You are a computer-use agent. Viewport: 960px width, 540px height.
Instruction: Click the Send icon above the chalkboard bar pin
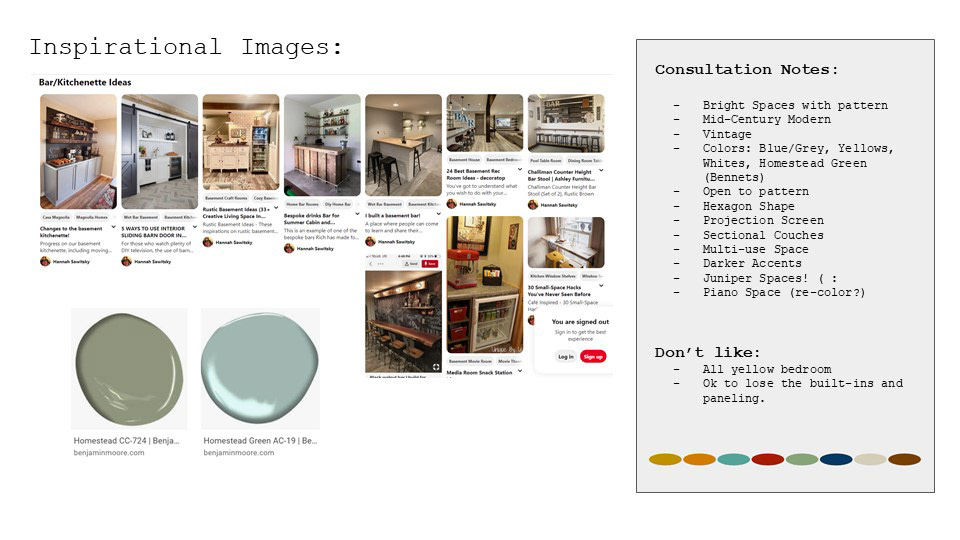(x=412, y=263)
